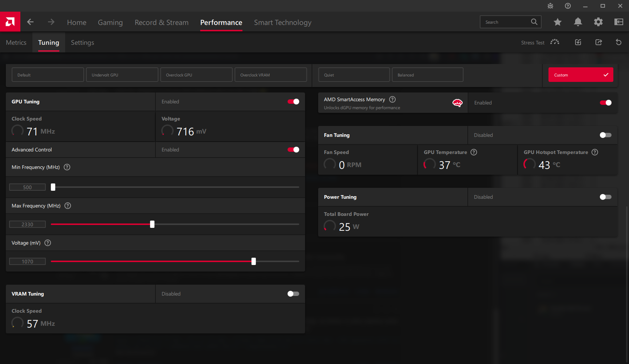Enable Power Tuning toggle

point(606,197)
